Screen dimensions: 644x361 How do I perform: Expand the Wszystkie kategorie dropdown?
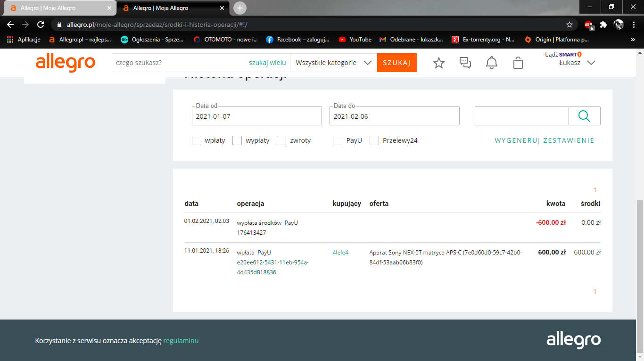334,63
